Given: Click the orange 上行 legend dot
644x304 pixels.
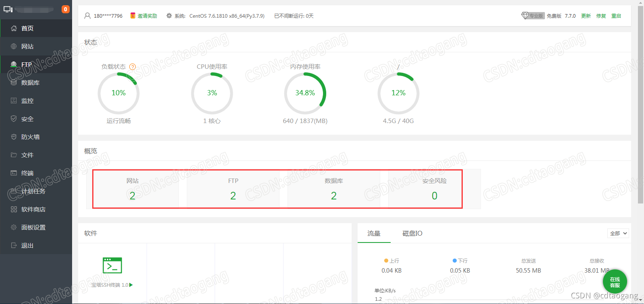Looking at the screenshot, I should (x=386, y=261).
